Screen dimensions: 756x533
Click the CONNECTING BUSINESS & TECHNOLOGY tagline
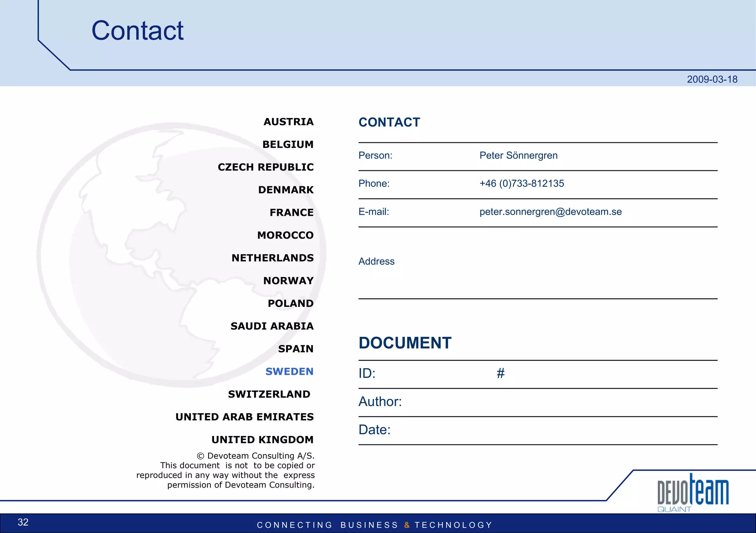(x=375, y=525)
